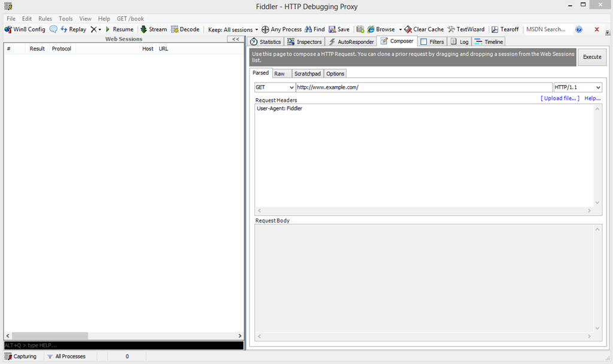Open the Log tab
Screen dimensions: 613x364
point(459,42)
